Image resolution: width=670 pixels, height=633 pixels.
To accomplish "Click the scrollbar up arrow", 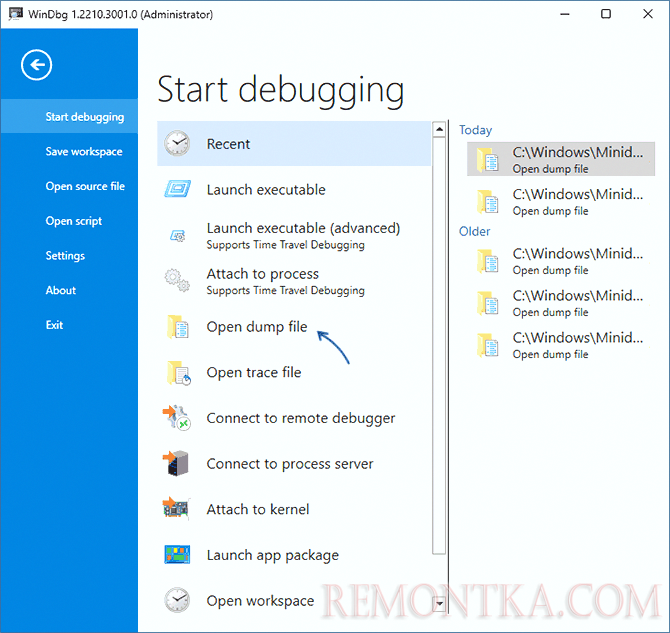I will click(x=439, y=129).
